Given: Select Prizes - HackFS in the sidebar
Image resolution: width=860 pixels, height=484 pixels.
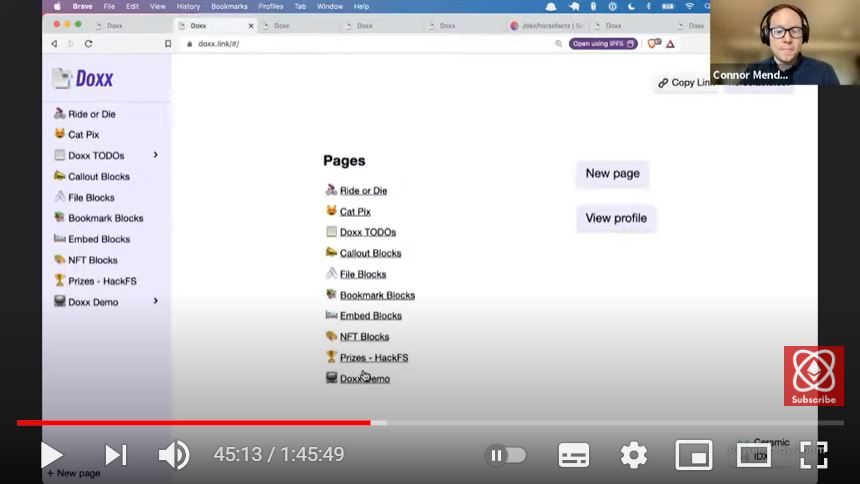Looking at the screenshot, I should point(102,281).
